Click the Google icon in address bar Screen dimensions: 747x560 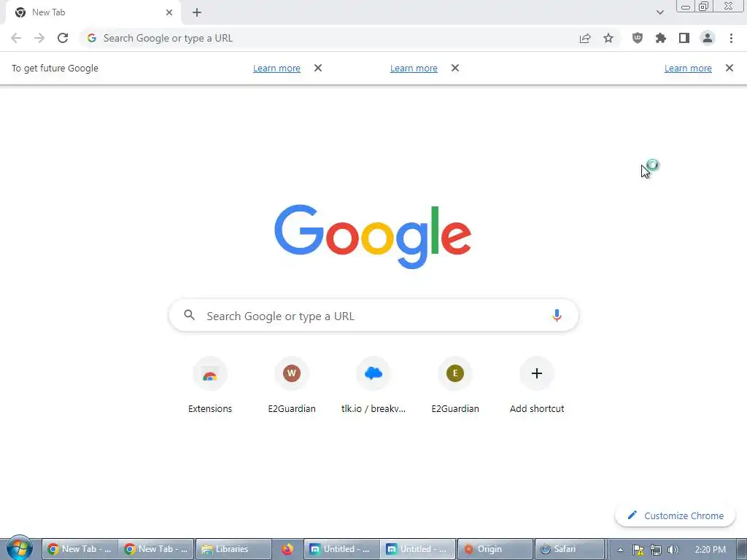point(92,38)
